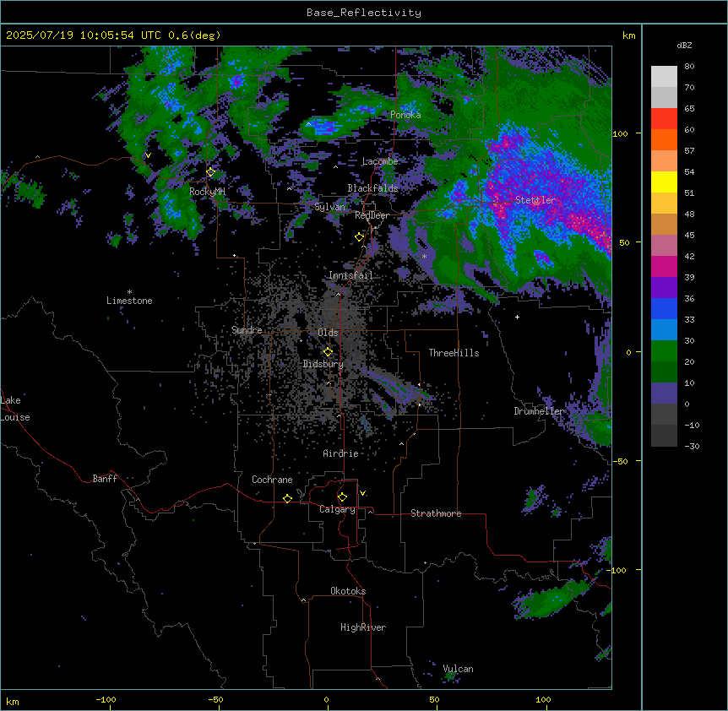Screen dimensions: 728x711
Task: Click the Banff city label
Action: coord(105,479)
